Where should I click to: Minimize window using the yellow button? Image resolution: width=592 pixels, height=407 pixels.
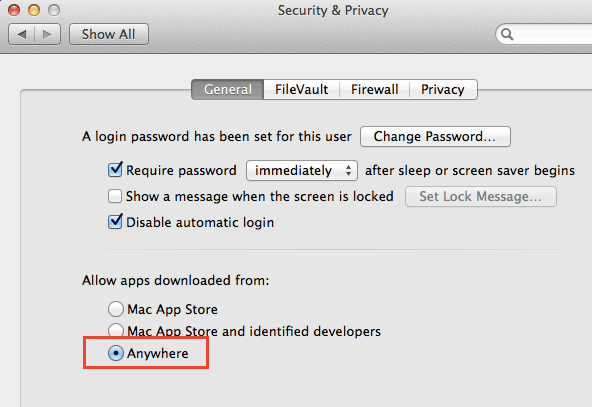click(x=34, y=10)
